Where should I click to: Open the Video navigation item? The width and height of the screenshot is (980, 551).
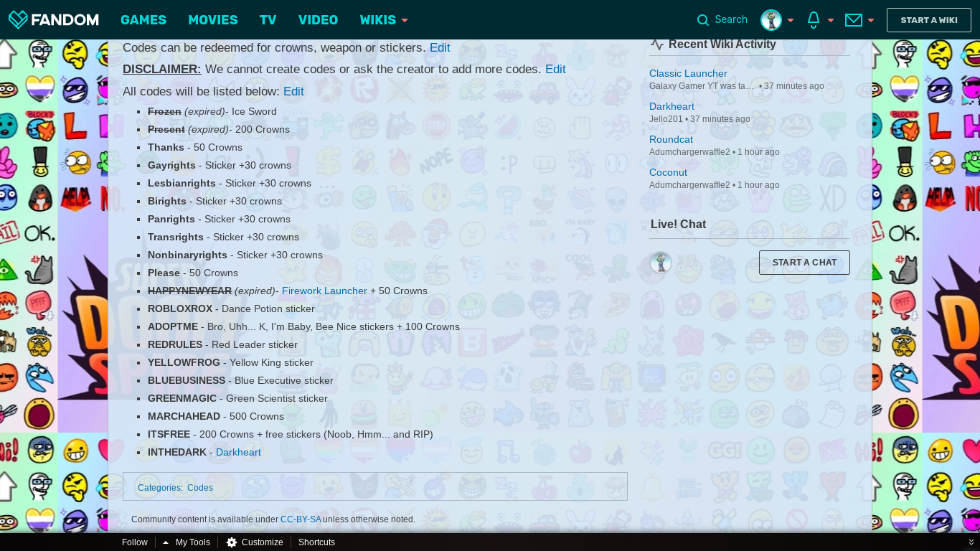tap(318, 20)
